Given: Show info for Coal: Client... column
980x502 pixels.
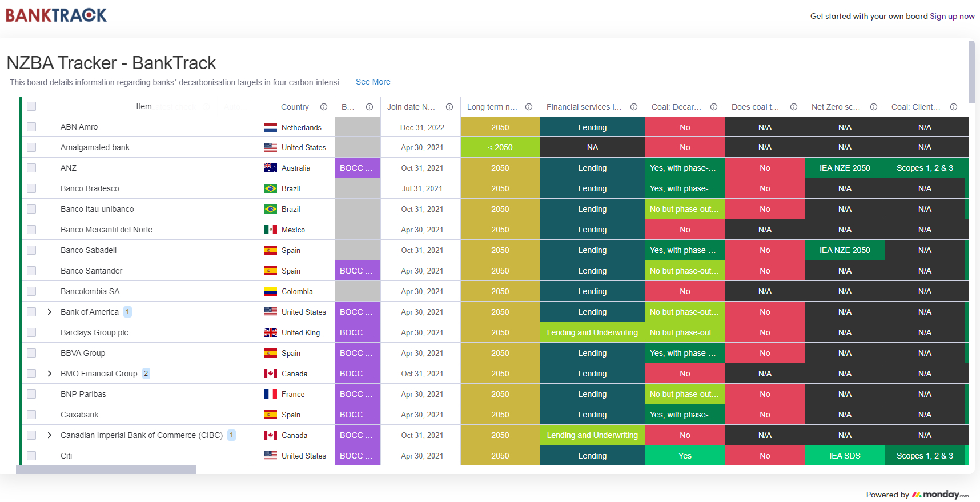Looking at the screenshot, I should [954, 107].
